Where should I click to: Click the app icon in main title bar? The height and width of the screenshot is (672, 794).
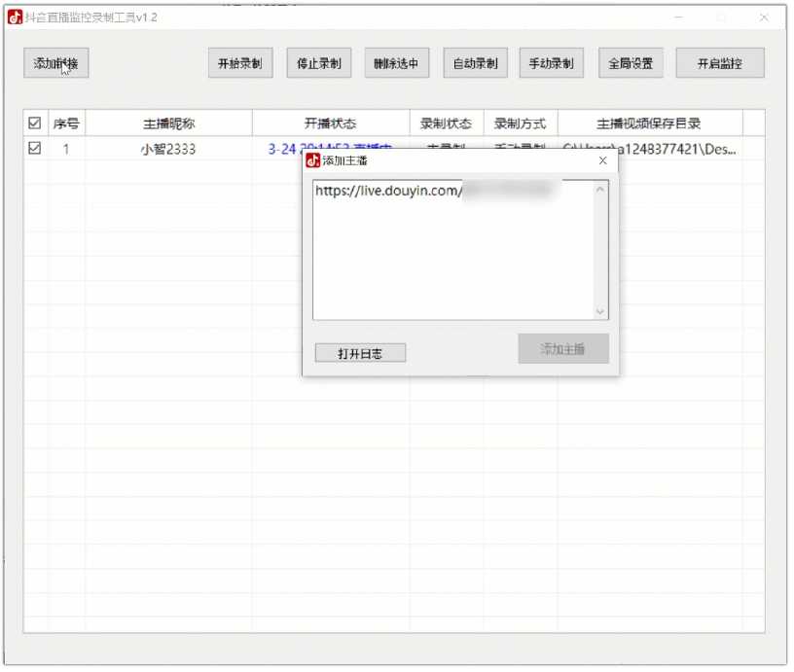(16, 18)
